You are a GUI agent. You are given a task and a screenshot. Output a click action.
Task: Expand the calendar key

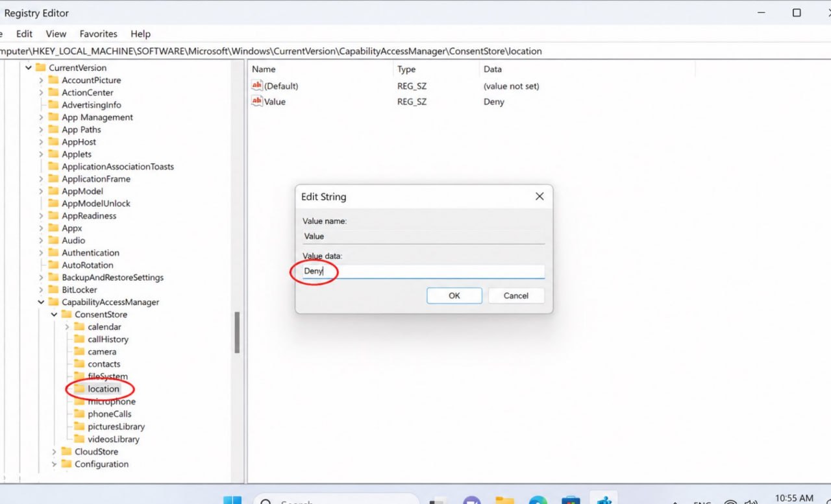(67, 327)
